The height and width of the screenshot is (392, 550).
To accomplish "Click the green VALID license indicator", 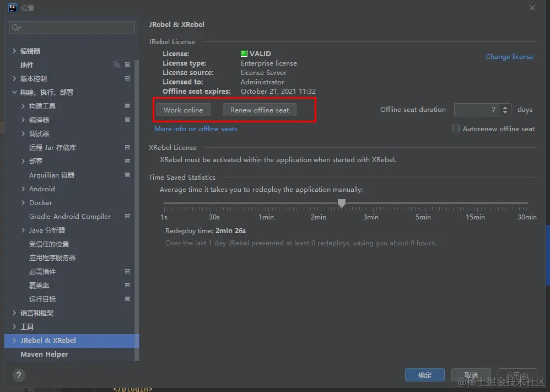I will [244, 53].
